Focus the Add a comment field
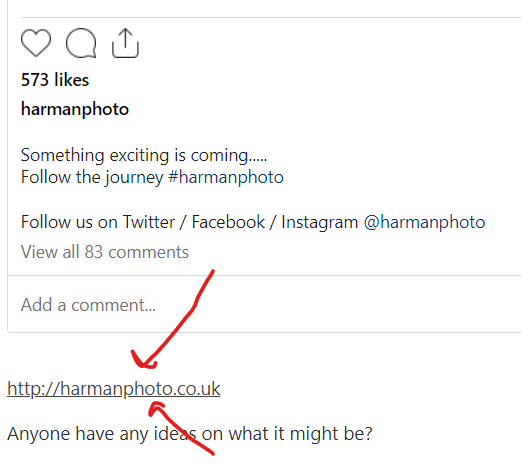 263,304
